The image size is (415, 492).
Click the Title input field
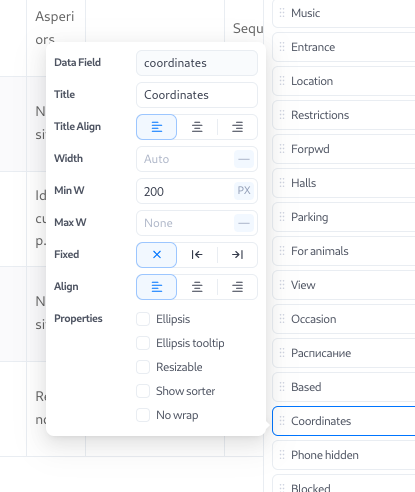click(197, 95)
